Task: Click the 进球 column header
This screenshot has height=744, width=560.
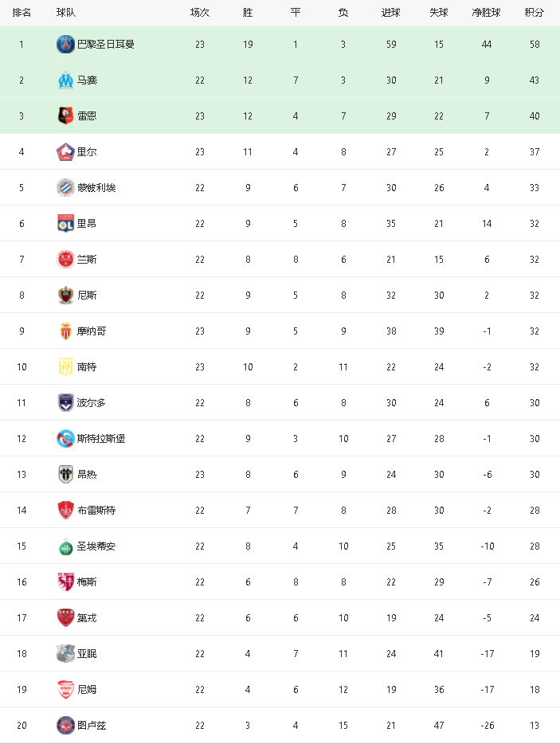Action: 391,13
